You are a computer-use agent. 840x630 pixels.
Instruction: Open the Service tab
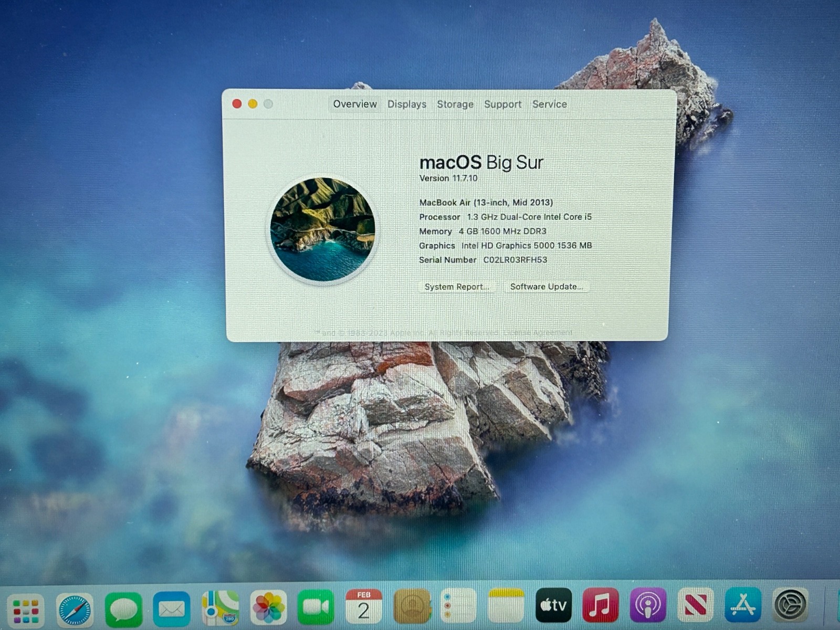pos(549,104)
